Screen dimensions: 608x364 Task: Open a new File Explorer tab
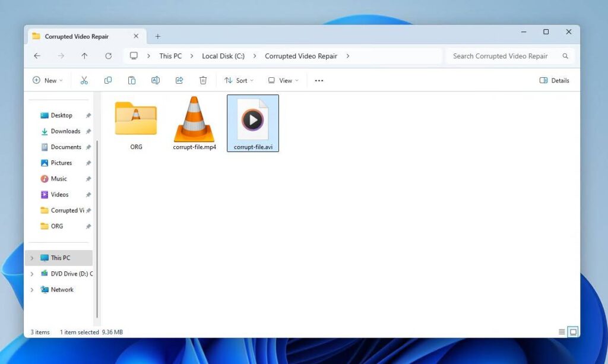[x=157, y=36]
